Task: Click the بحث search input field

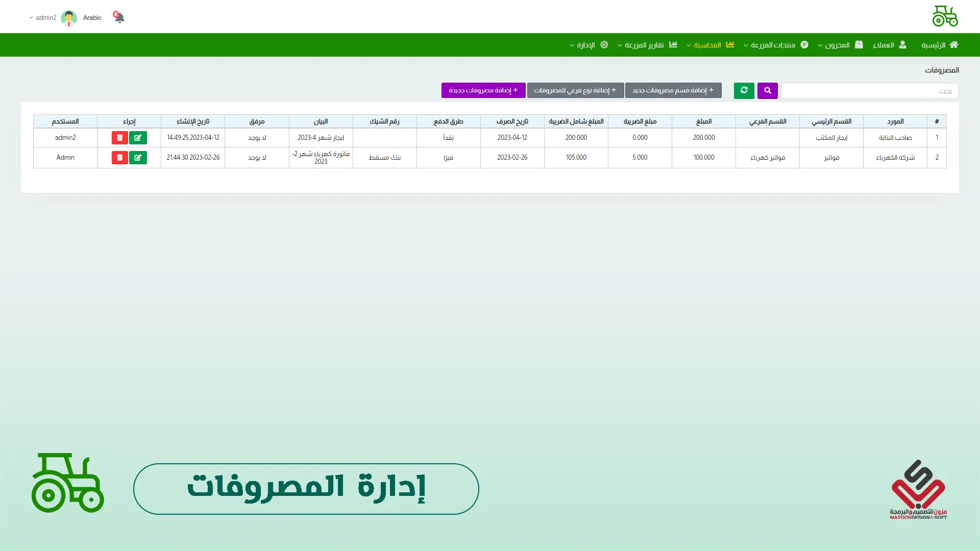Action: [x=869, y=91]
